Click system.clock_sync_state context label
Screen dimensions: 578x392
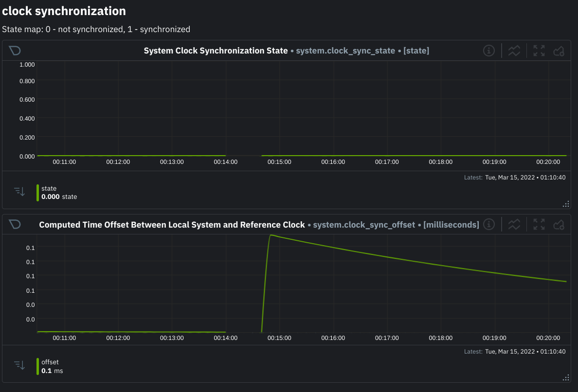(x=345, y=51)
